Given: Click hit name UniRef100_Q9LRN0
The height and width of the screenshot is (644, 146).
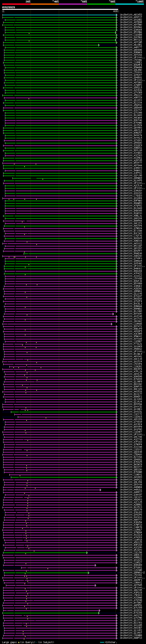Looking at the screenshot, I should (x=131, y=70).
